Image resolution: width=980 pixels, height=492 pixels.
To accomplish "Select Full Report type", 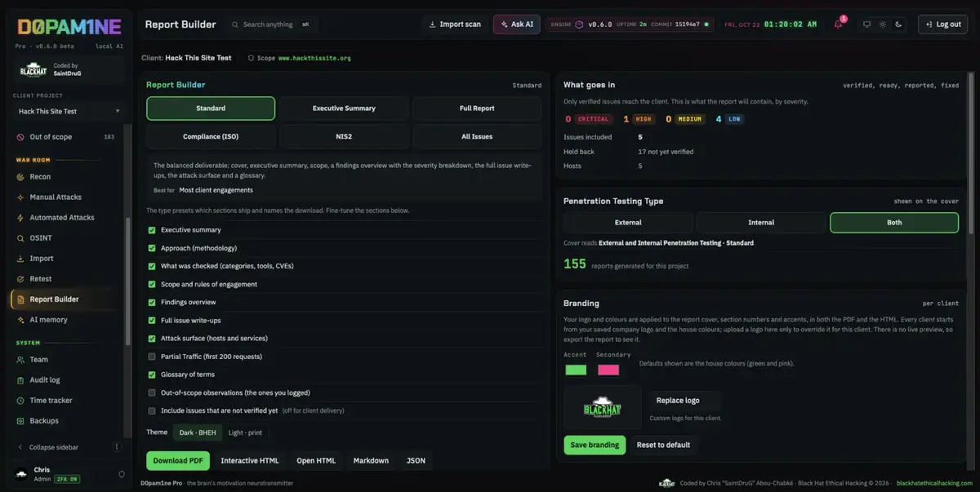I will (x=477, y=109).
